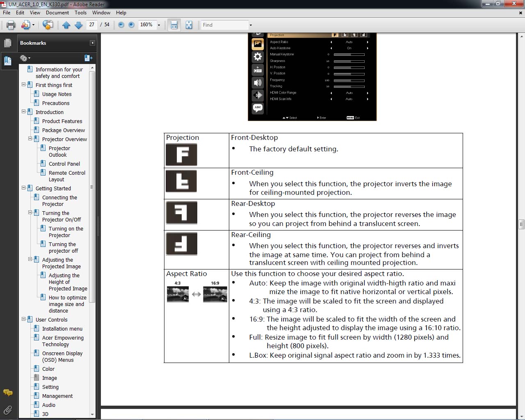Image resolution: width=525 pixels, height=420 pixels.
Task: Jump to Acer Empowering Technology bookmark
Action: [x=63, y=341]
